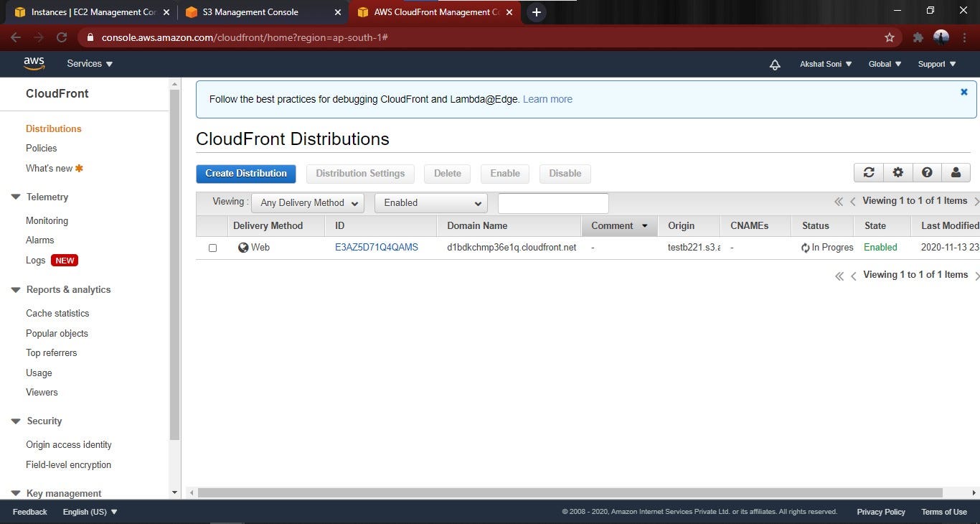Collapse the Reports & analytics section
The height and width of the screenshot is (524, 980).
[x=15, y=290]
